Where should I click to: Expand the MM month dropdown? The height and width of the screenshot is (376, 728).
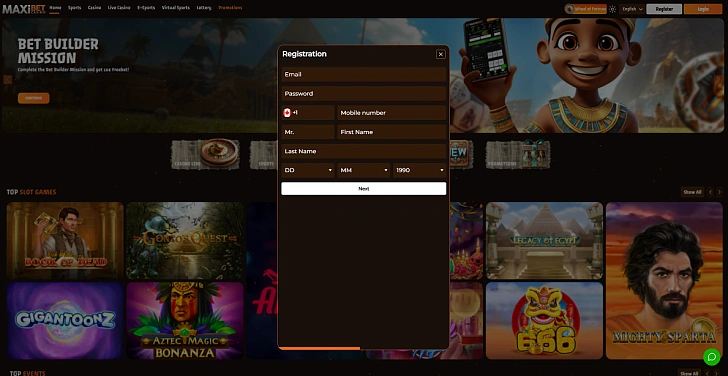point(363,170)
